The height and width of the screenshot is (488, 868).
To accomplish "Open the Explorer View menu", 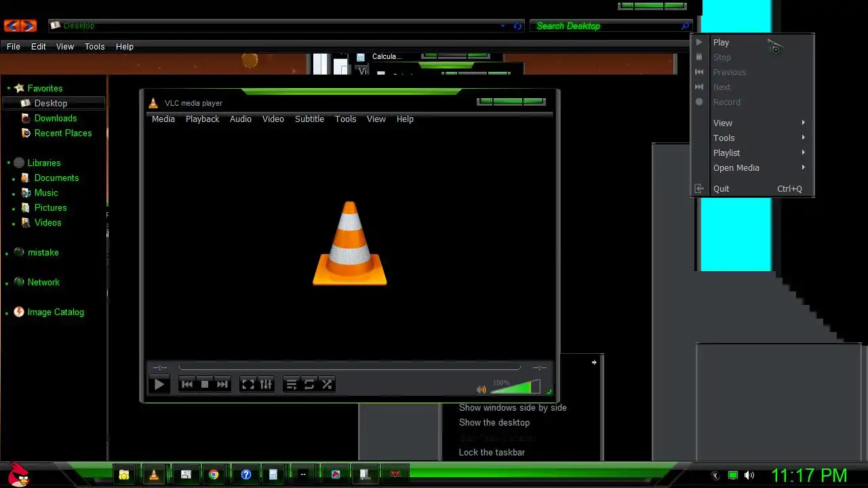I will (65, 46).
